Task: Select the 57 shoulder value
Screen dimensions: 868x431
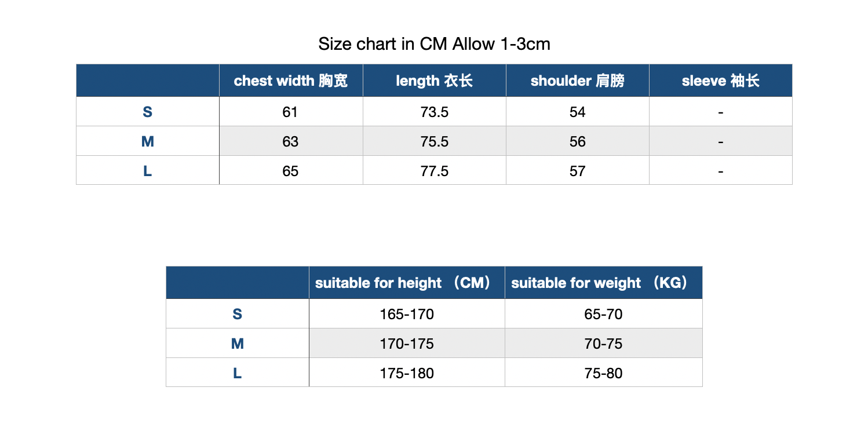Action: 577,171
